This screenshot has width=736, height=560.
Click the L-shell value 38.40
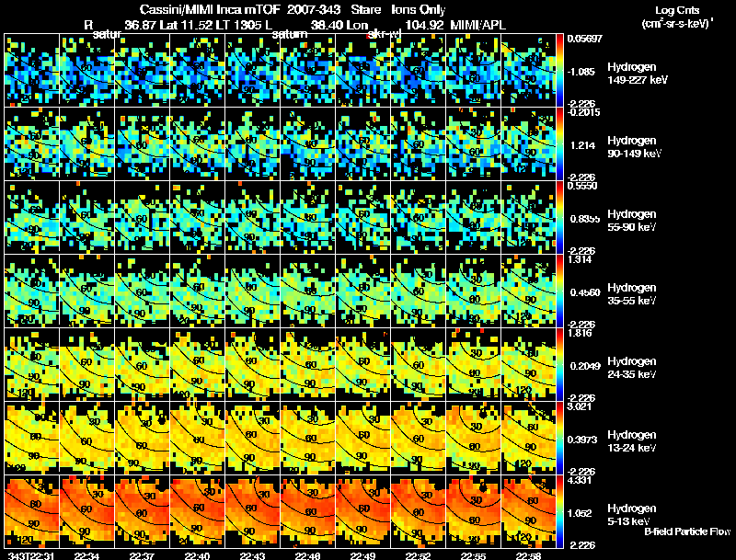328,25
